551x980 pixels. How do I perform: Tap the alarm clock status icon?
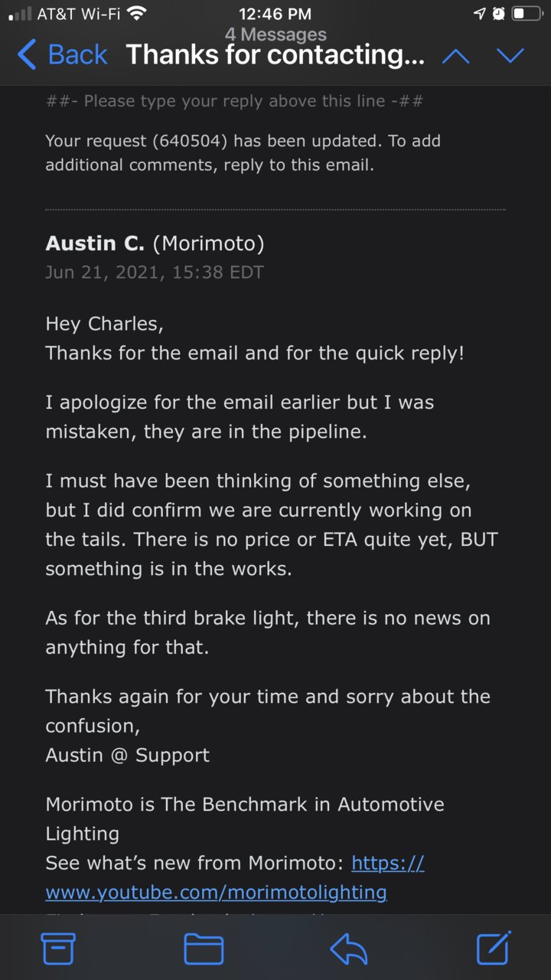(498, 14)
